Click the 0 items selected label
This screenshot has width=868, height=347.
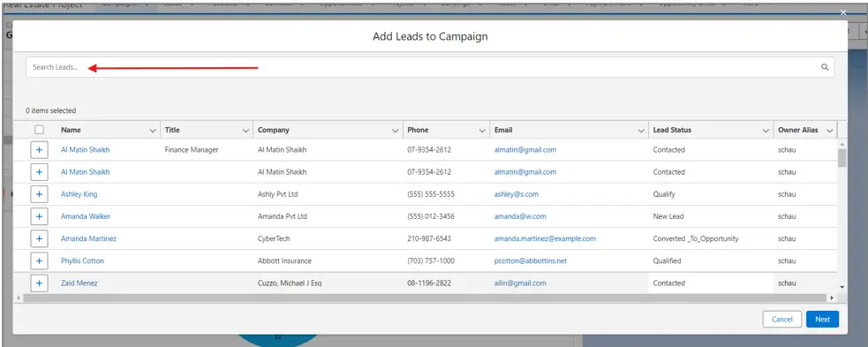[x=51, y=110]
